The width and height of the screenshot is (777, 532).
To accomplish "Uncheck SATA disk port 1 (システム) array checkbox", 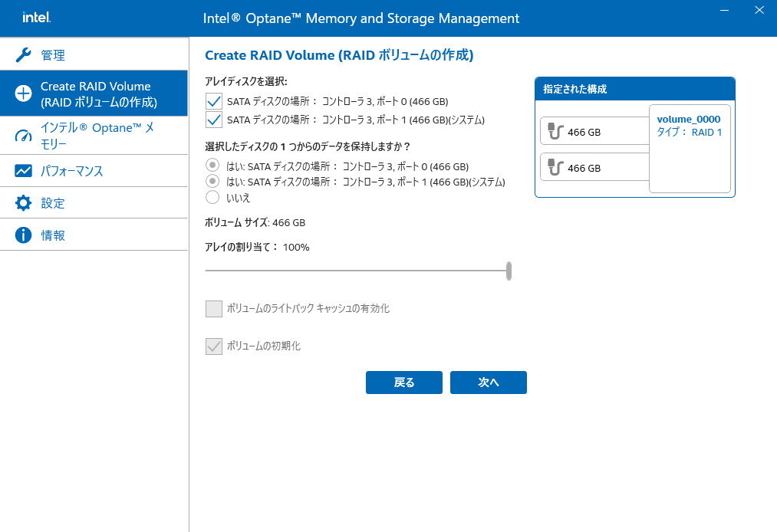I will tap(214, 120).
